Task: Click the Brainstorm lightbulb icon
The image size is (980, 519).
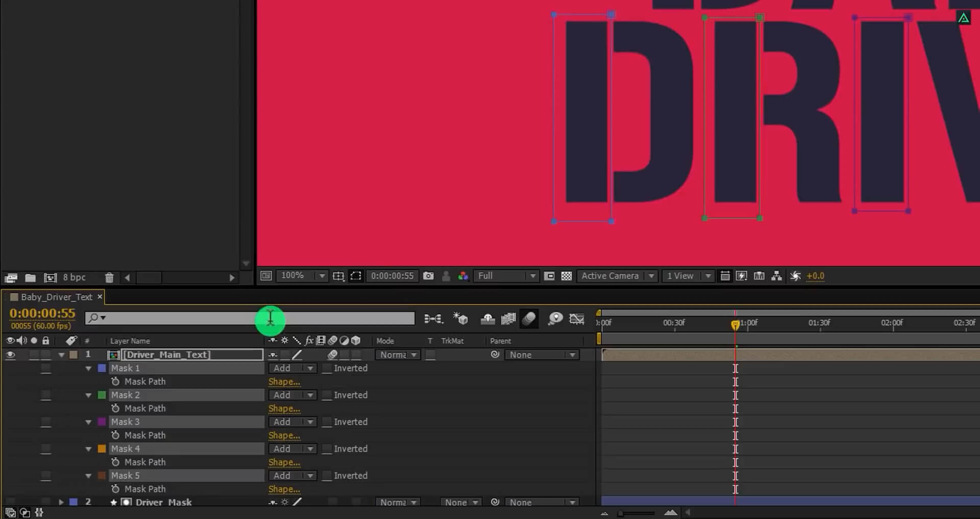Action: pyautogui.click(x=555, y=319)
